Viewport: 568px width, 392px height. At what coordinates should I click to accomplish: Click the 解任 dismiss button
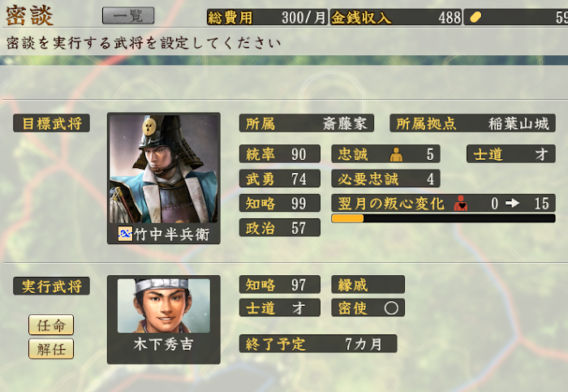pos(51,349)
